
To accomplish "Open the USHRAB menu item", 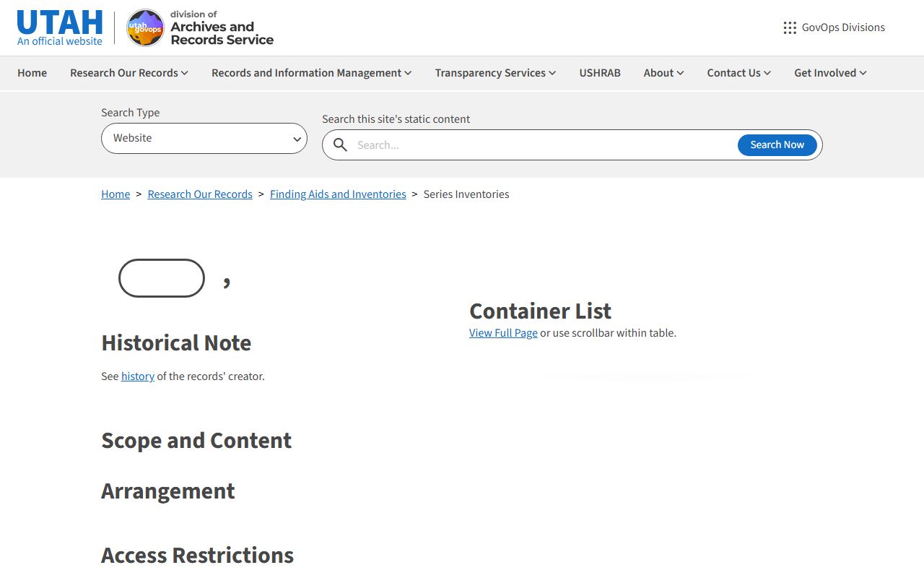I will click(x=600, y=73).
